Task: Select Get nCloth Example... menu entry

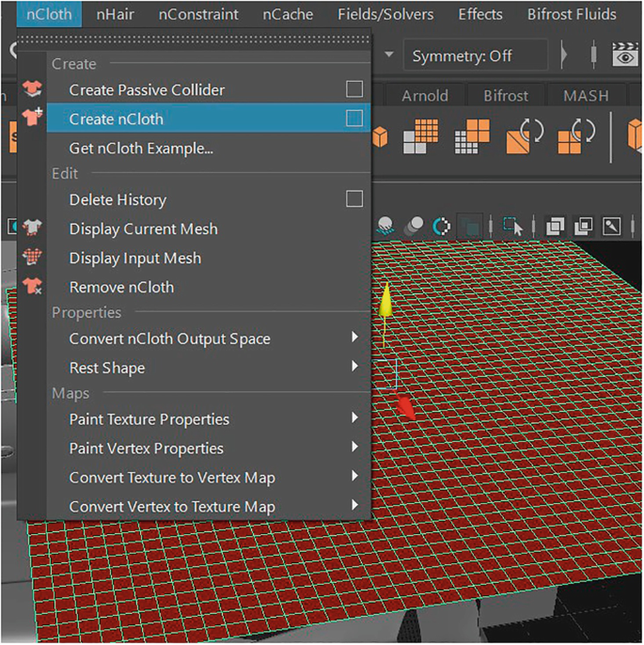Action: coord(141,149)
